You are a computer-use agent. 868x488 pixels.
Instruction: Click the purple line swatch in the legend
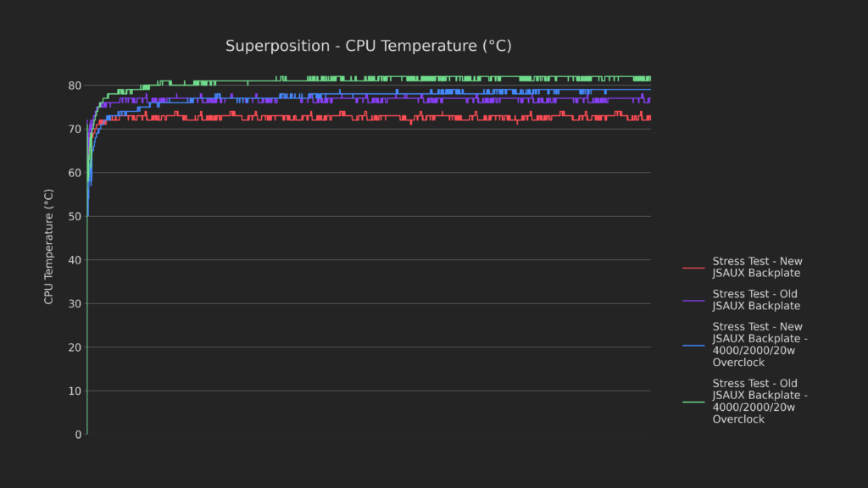(693, 301)
